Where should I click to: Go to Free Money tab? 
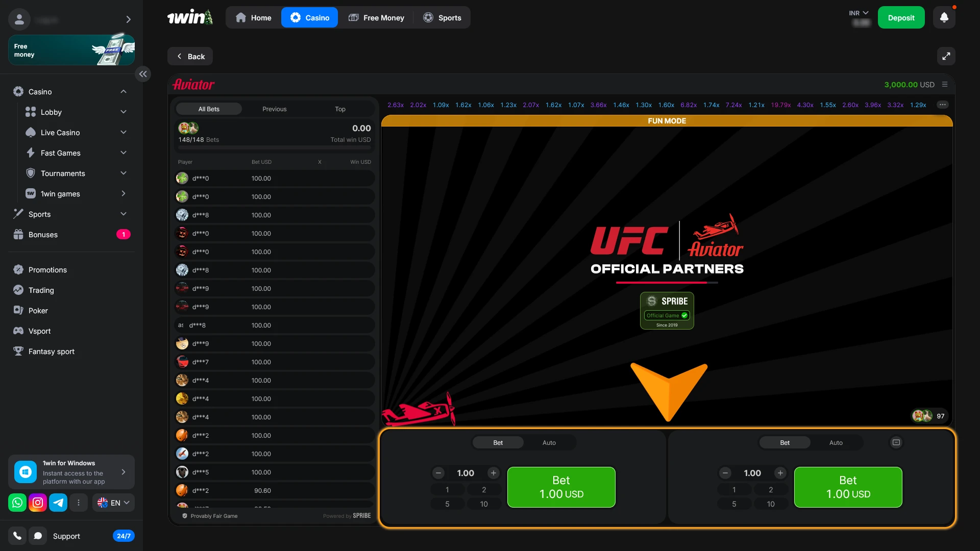click(x=376, y=18)
